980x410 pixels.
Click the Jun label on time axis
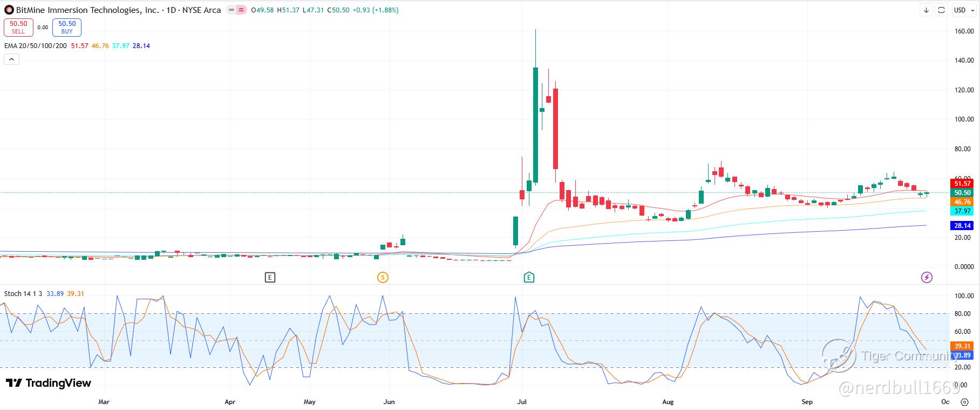389,402
